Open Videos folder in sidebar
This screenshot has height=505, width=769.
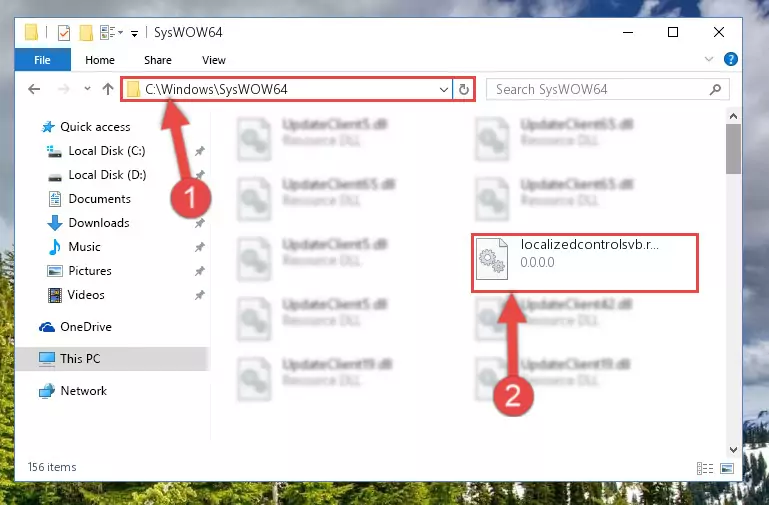point(86,295)
